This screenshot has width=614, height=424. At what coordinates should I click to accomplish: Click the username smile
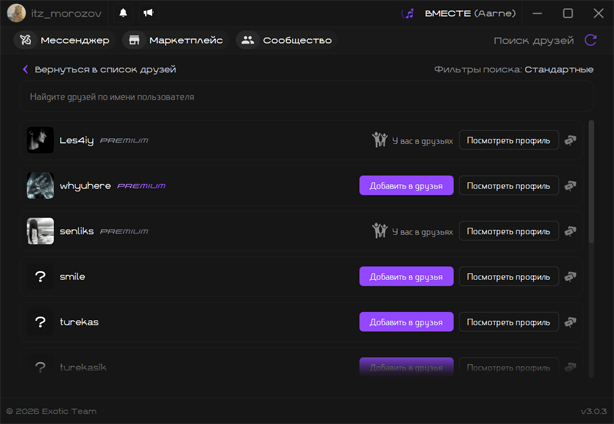(72, 276)
